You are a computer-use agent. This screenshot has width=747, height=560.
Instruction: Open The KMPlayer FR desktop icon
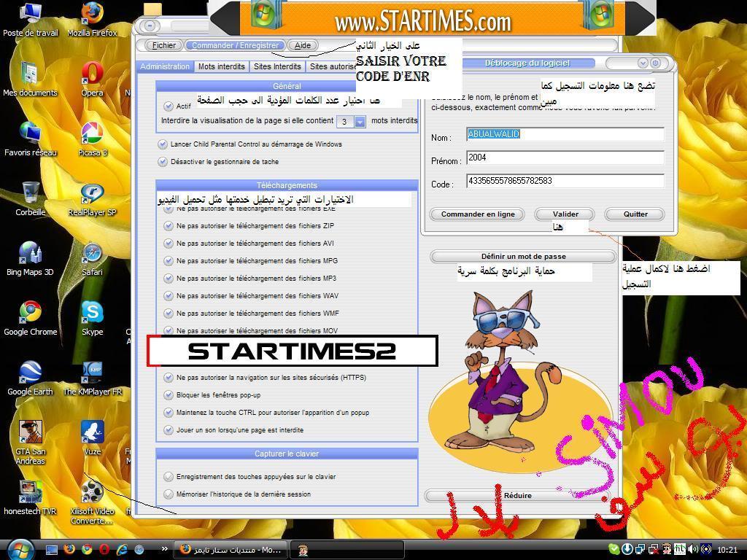click(x=92, y=378)
